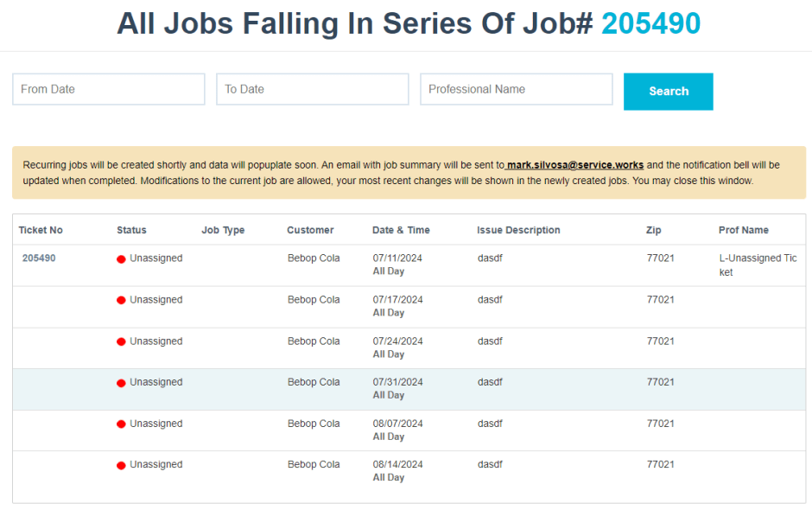This screenshot has height=510, width=812.
Task: Sort by the Status column header
Action: coord(131,230)
